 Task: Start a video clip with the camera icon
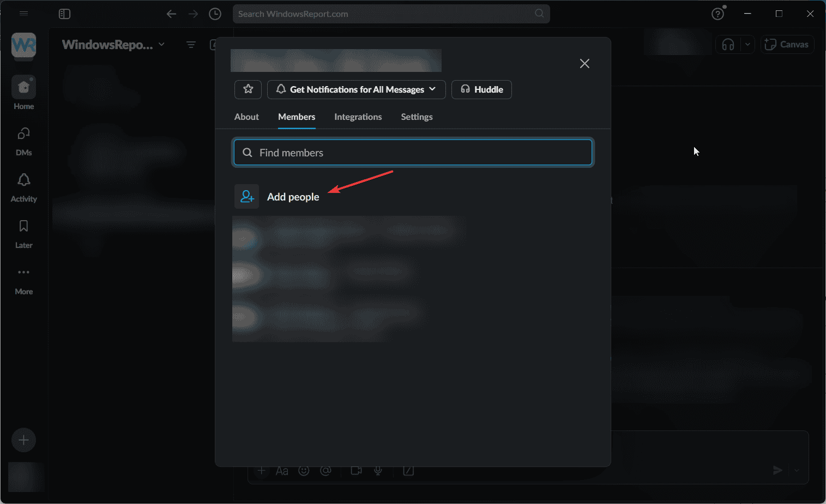click(x=356, y=470)
